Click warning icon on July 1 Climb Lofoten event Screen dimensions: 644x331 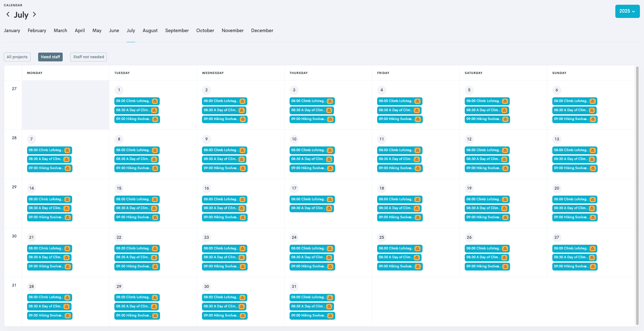155,101
